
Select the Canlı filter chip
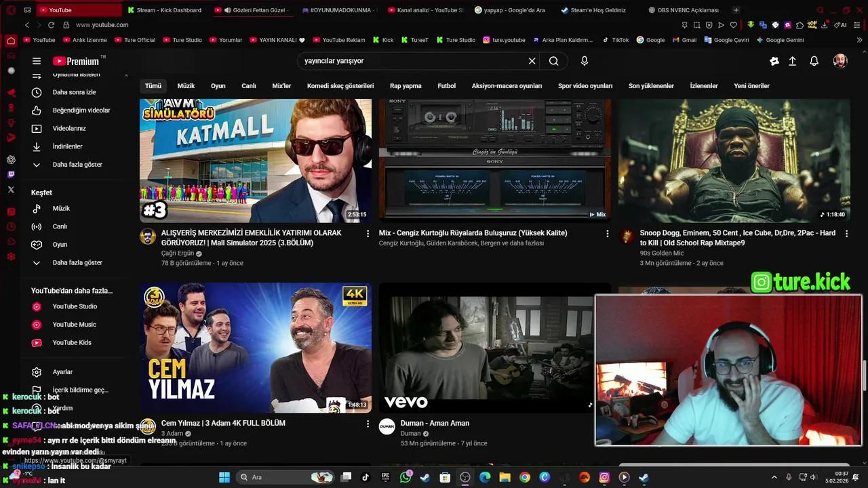249,86
